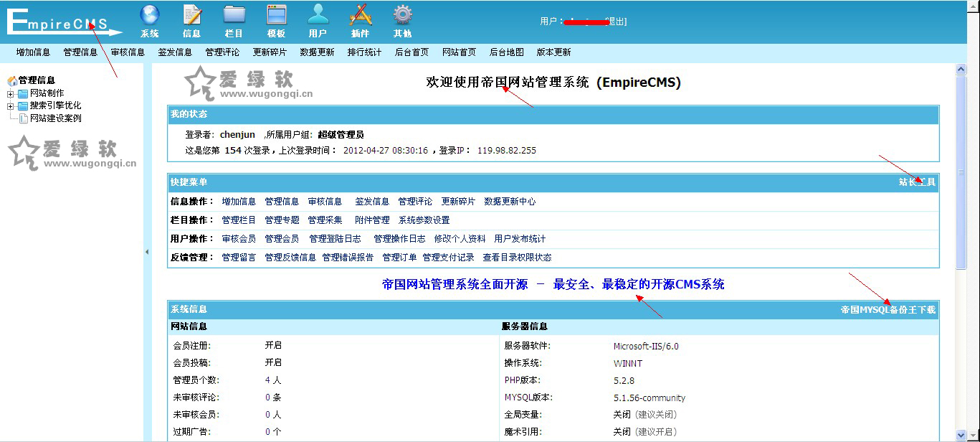Open 管理登陆日志 quick link
Screen dimensions: 980x442
(x=335, y=239)
